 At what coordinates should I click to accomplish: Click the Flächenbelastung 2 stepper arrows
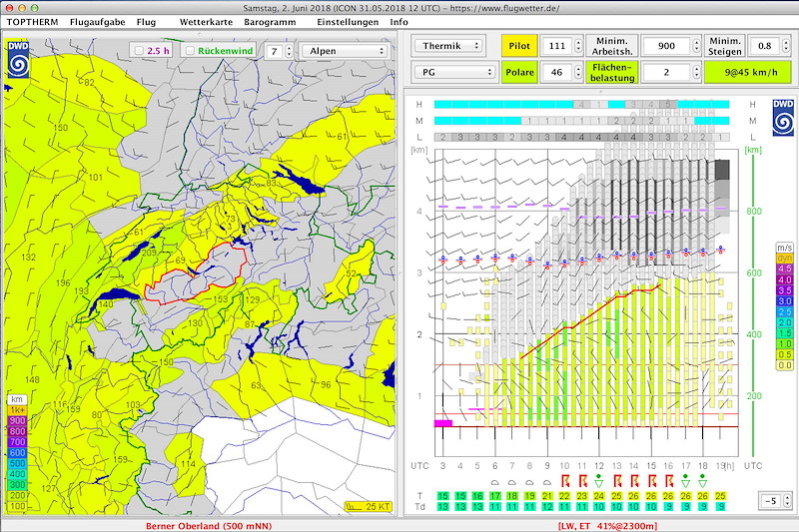(696, 72)
